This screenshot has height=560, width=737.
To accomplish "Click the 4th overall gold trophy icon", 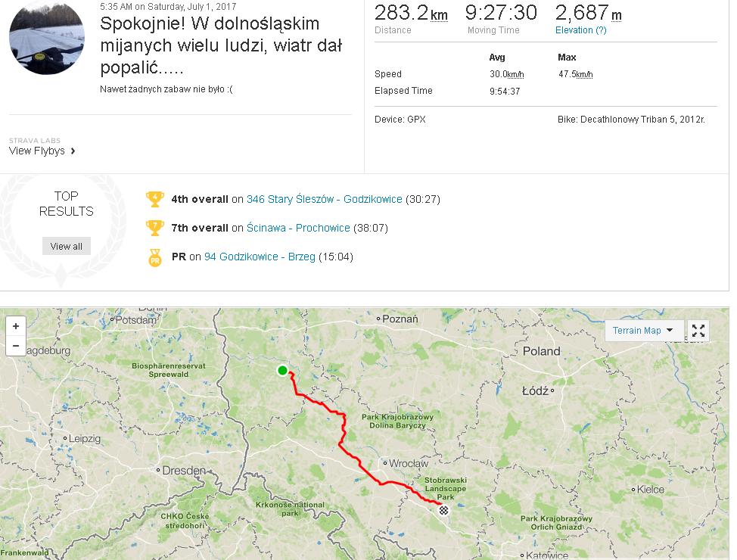I will tap(155, 200).
